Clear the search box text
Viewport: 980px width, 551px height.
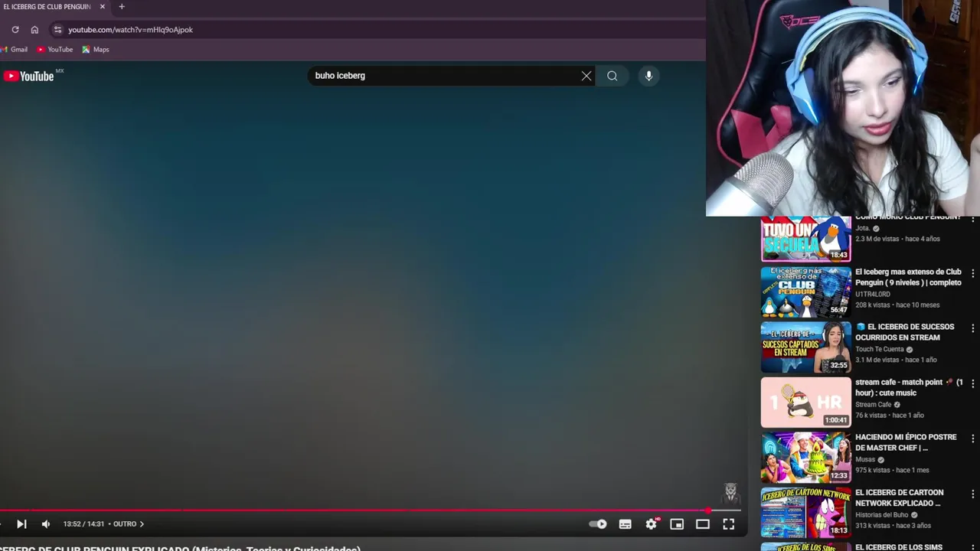point(586,76)
